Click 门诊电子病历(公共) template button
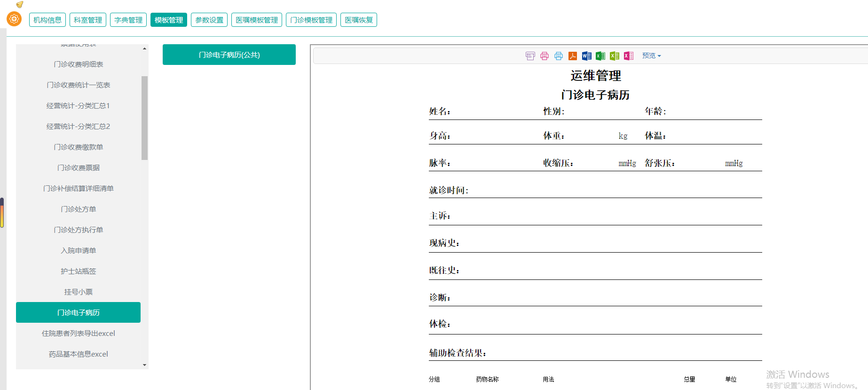 [x=229, y=55]
